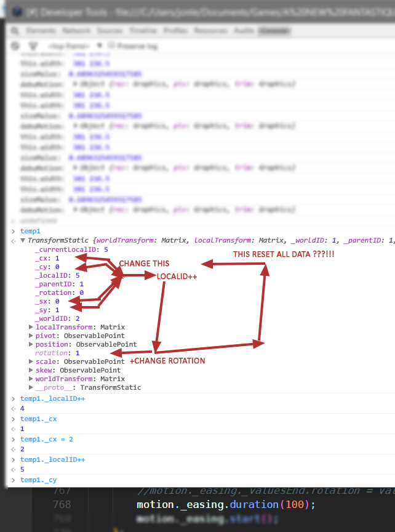Switch to the Sources tab
395x532 pixels.
coord(110,31)
